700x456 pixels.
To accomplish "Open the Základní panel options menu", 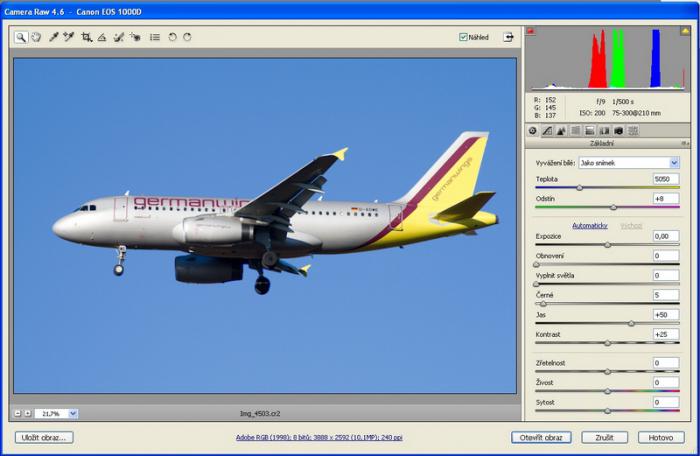I will pyautogui.click(x=685, y=143).
